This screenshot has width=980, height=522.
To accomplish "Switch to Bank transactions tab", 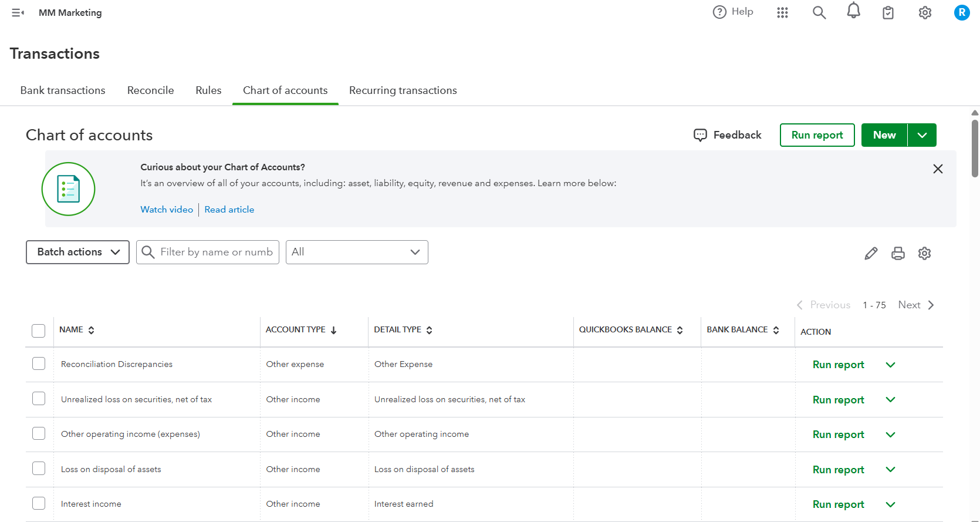I will pos(63,90).
